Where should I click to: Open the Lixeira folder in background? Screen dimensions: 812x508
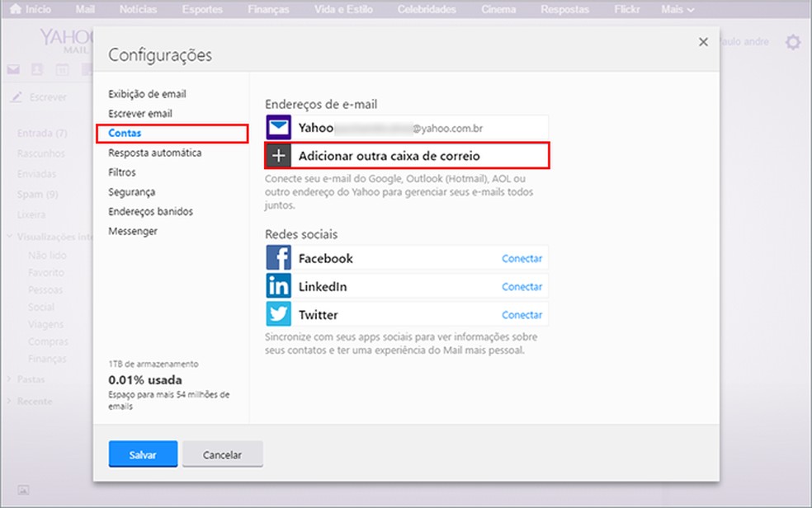(x=31, y=214)
